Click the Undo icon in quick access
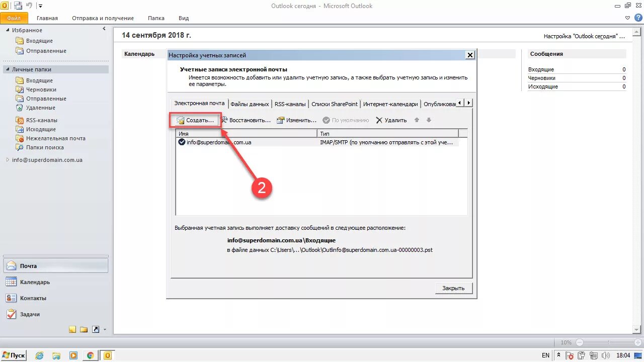644x362 pixels. [x=29, y=6]
